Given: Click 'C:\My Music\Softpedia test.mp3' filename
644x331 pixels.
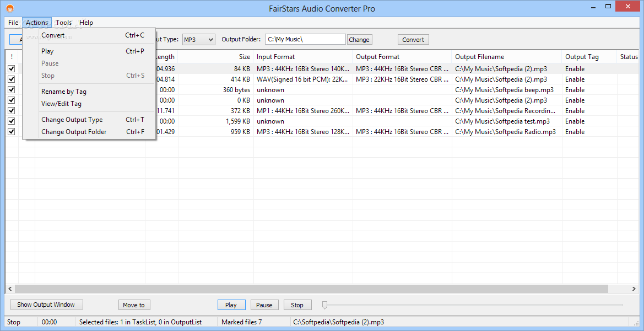Looking at the screenshot, I should pos(507,121).
